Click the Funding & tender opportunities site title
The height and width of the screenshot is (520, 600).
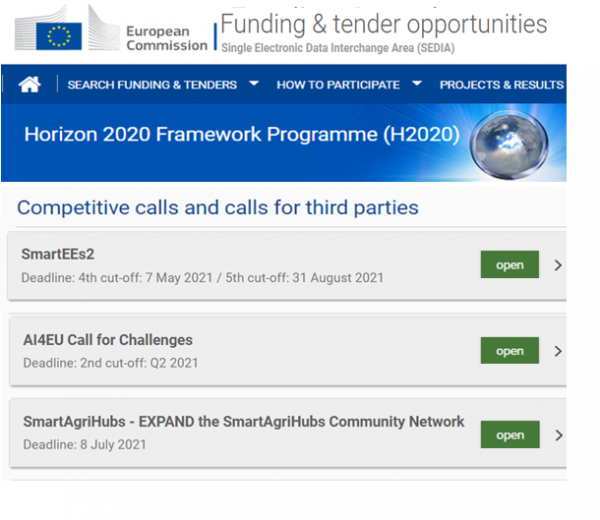click(x=383, y=24)
